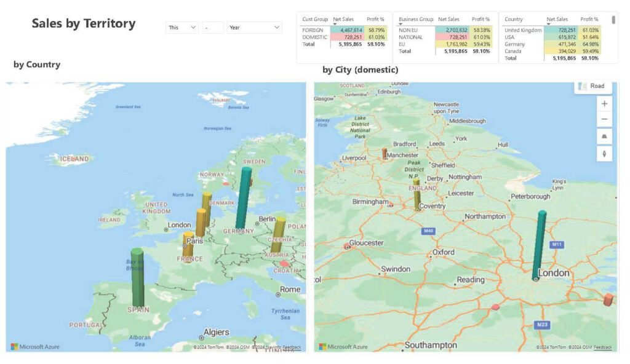Image resolution: width=630 pixels, height=364 pixels.
Task: Open the 'Year' period dropdown
Action: pos(254,28)
